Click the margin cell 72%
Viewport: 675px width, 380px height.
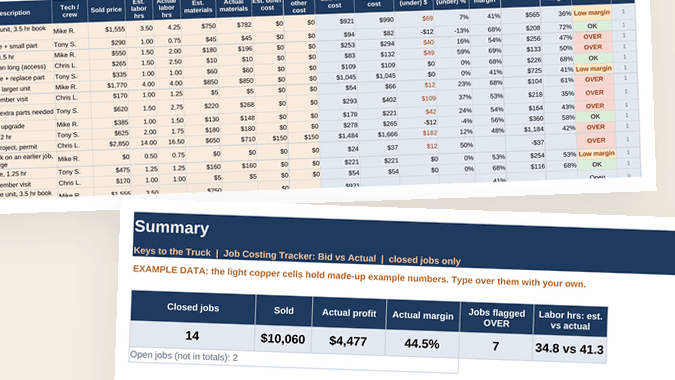[x=565, y=27]
